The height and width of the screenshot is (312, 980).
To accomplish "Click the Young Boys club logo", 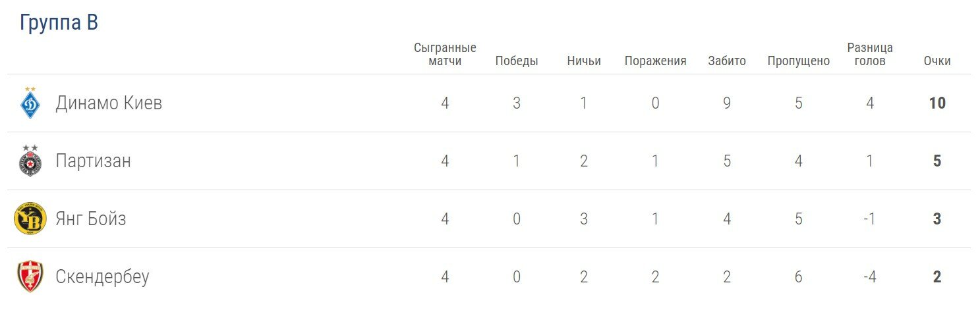I will 30,219.
